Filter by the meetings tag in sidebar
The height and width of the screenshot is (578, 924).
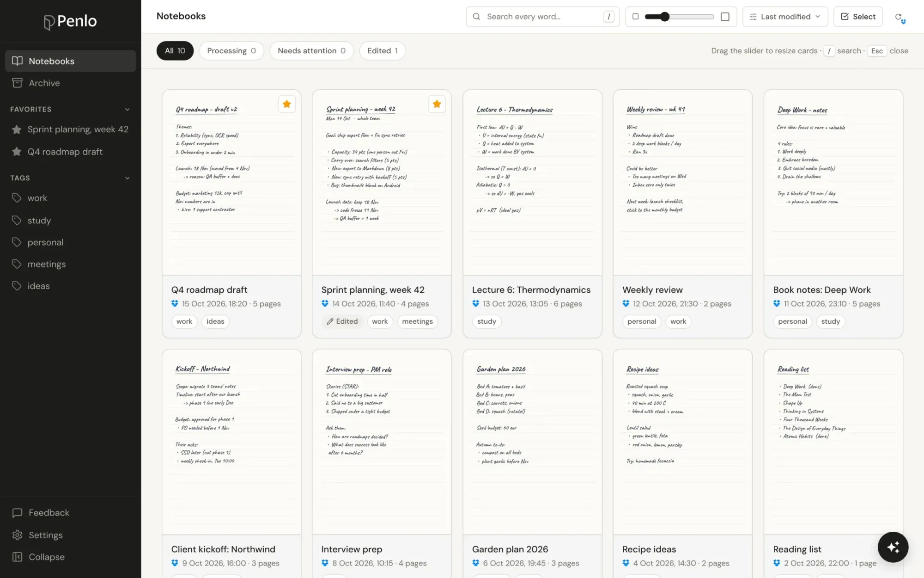[70, 264]
